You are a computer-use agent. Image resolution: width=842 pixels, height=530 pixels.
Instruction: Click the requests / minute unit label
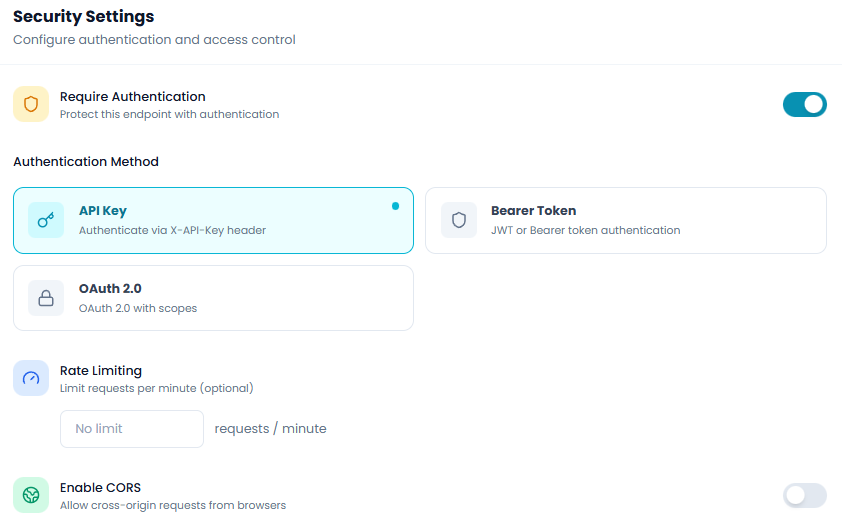270,429
